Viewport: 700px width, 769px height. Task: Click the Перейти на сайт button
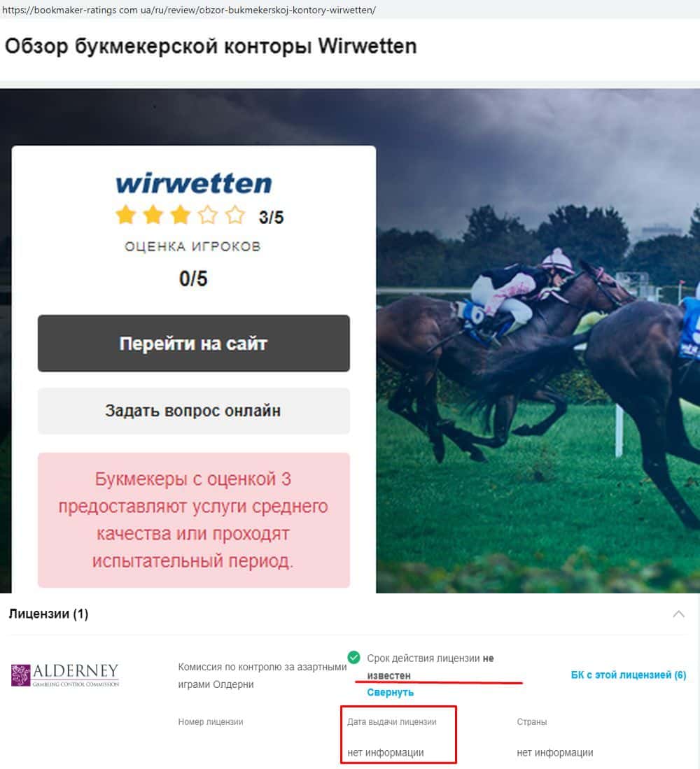(194, 344)
